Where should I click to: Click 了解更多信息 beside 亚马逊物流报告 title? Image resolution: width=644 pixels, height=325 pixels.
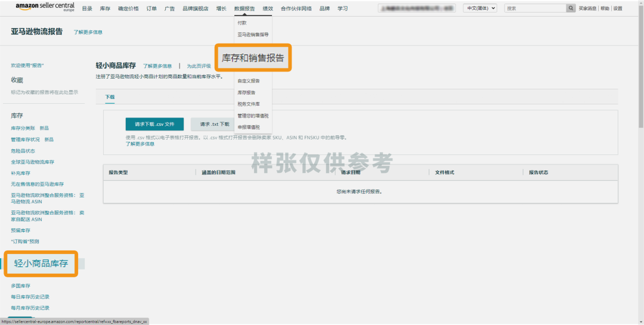pyautogui.click(x=88, y=32)
